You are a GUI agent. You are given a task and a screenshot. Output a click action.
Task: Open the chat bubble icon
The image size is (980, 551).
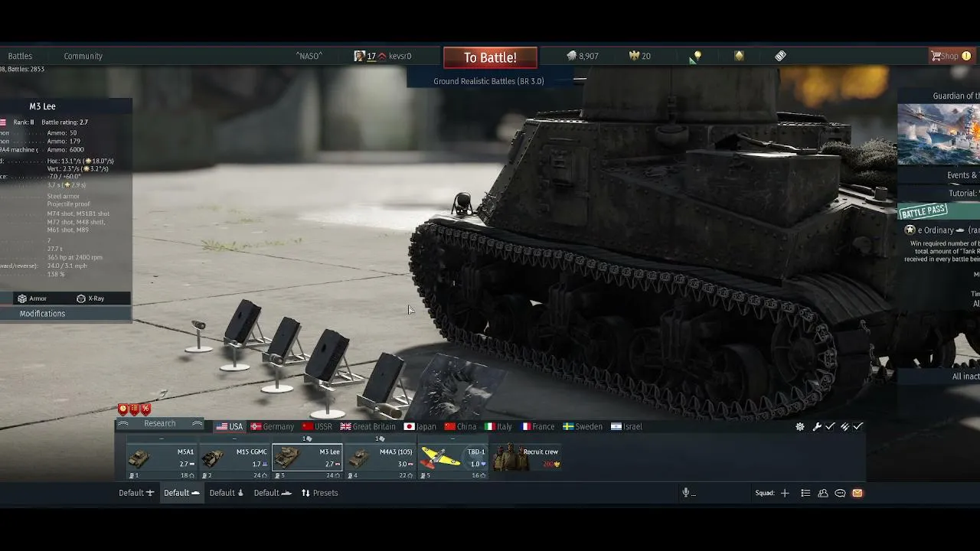840,493
